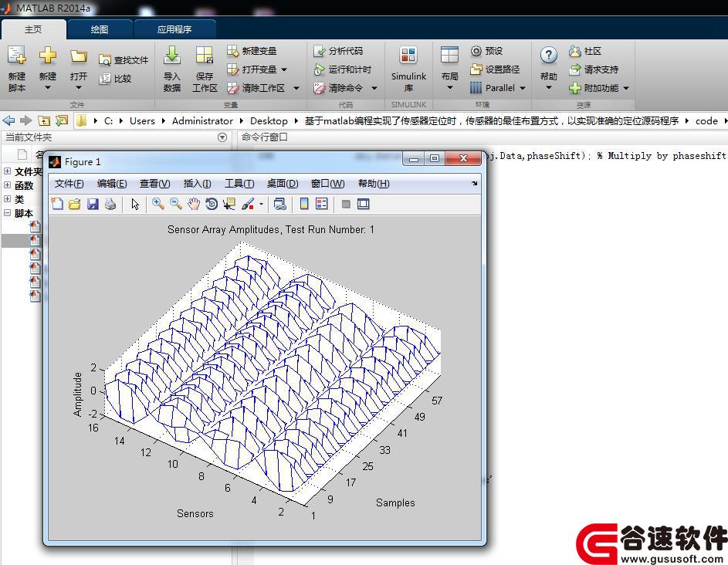Click Save Figure disk icon in Figure 1
The width and height of the screenshot is (728, 565).
click(93, 204)
